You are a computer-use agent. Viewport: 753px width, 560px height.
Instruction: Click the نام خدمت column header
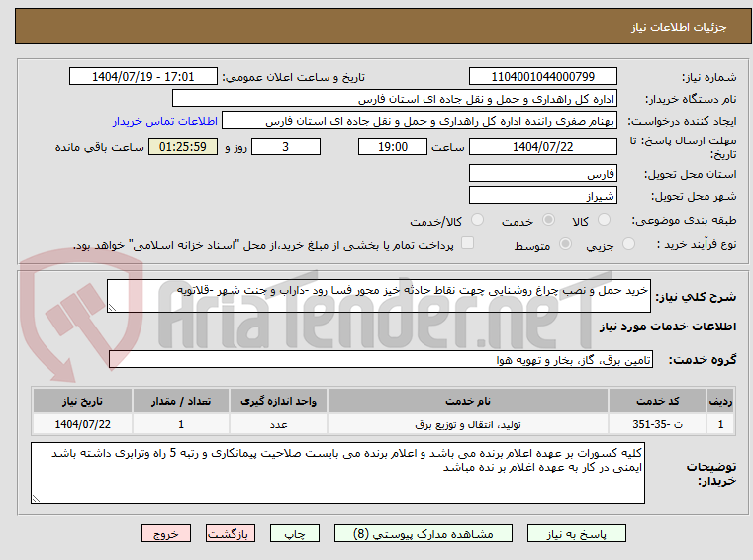(x=468, y=401)
